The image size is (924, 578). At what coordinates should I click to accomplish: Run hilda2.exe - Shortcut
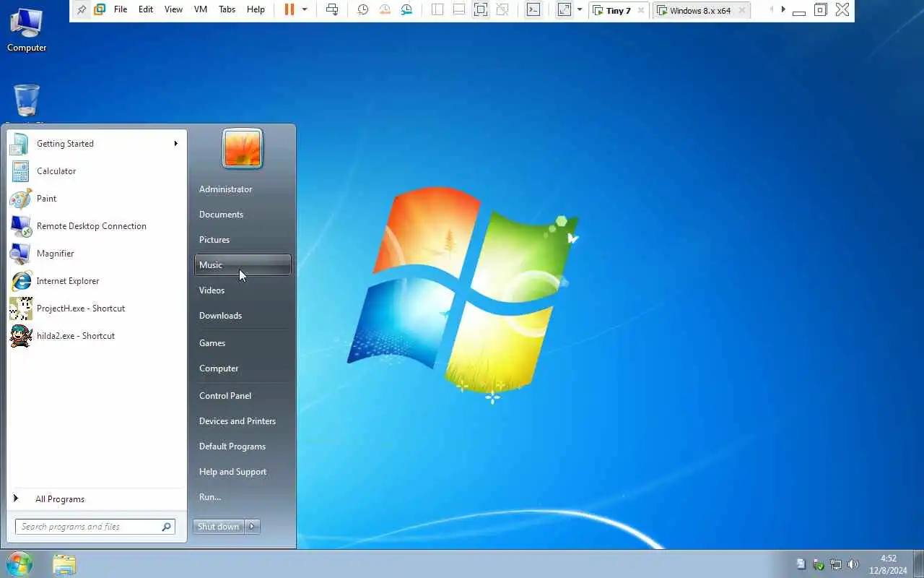coord(97,336)
